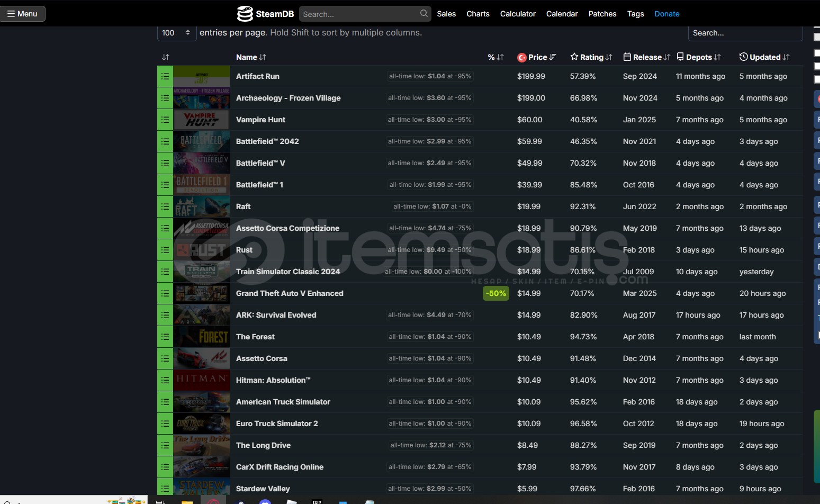Open the Artifact Run game link

[x=258, y=76]
